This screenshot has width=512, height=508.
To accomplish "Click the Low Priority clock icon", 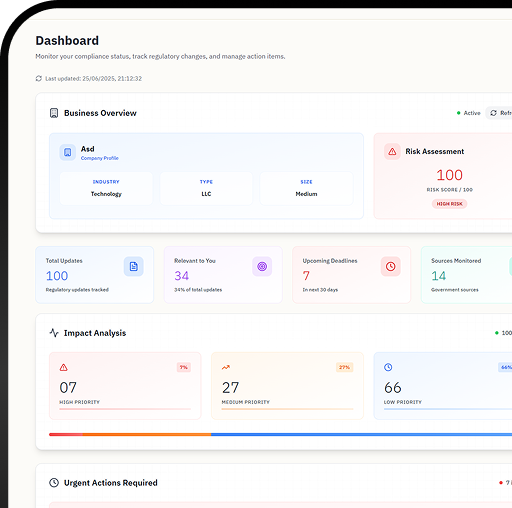I will tap(388, 367).
